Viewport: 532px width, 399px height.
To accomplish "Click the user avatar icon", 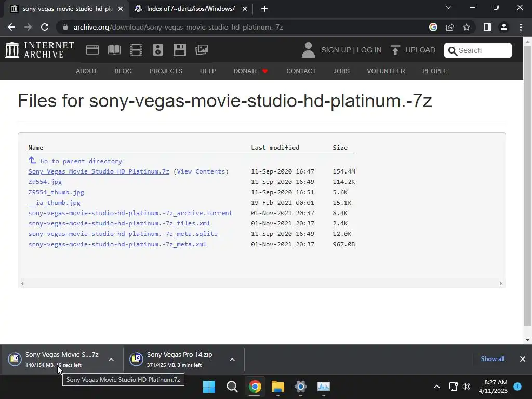I will [x=308, y=50].
